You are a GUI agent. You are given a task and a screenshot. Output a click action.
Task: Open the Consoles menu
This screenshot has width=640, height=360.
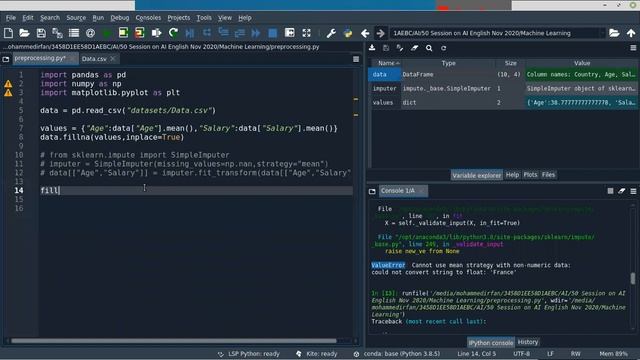[148, 18]
